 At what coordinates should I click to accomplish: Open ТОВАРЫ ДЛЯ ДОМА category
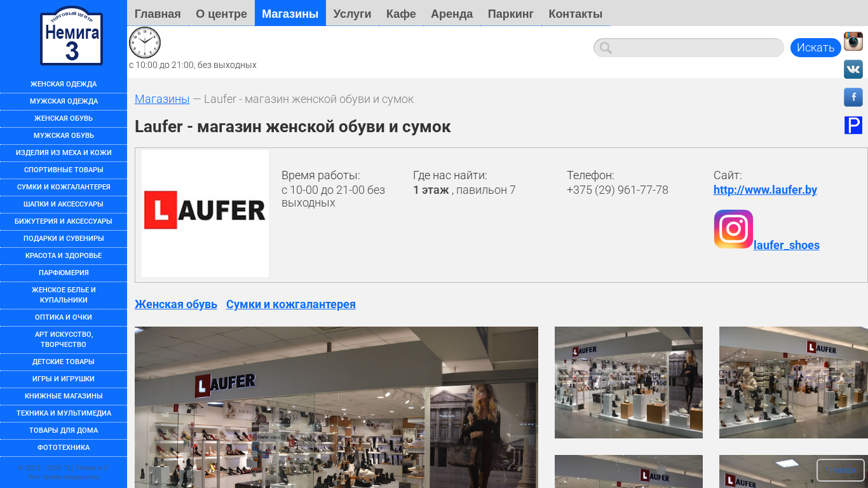(64, 431)
